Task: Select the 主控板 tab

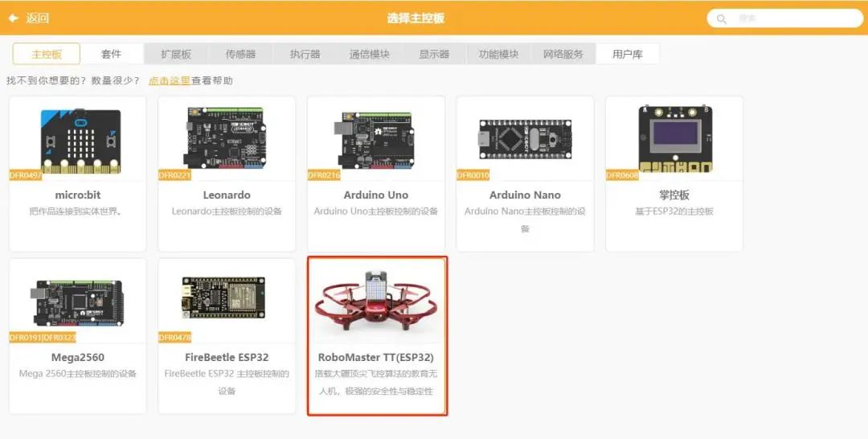Action: (47, 54)
